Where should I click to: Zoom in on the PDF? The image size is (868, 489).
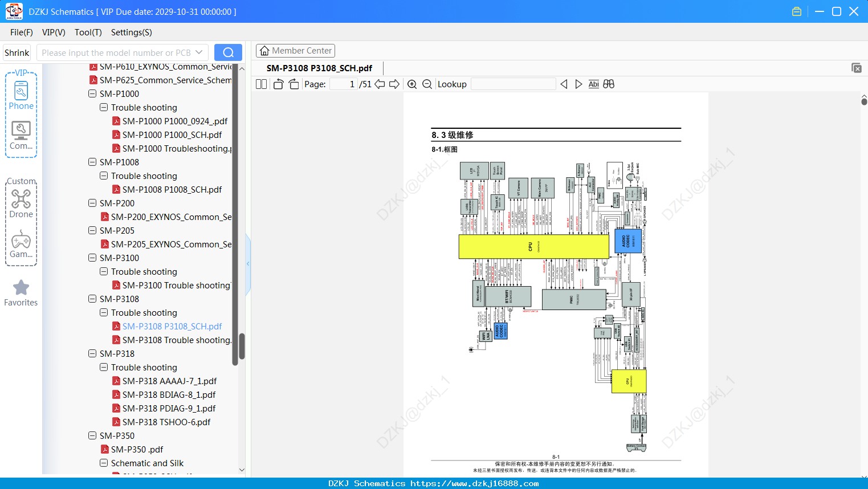tap(412, 84)
